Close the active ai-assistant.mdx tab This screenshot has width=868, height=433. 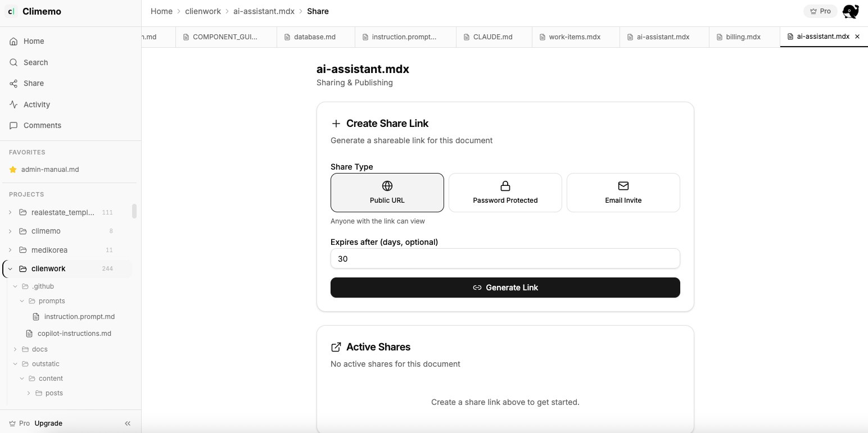tap(857, 37)
